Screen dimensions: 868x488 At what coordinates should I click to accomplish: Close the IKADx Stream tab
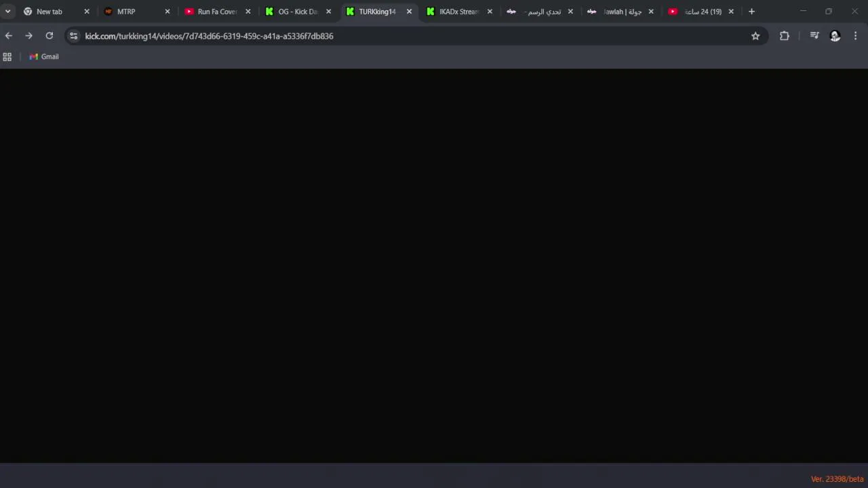490,12
